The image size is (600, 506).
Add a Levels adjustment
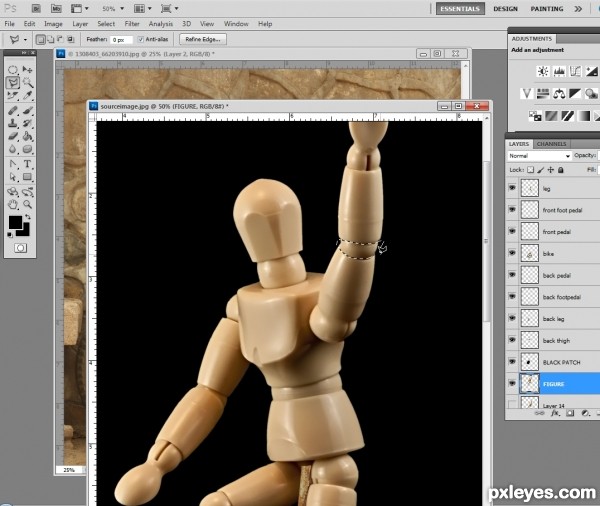point(559,71)
